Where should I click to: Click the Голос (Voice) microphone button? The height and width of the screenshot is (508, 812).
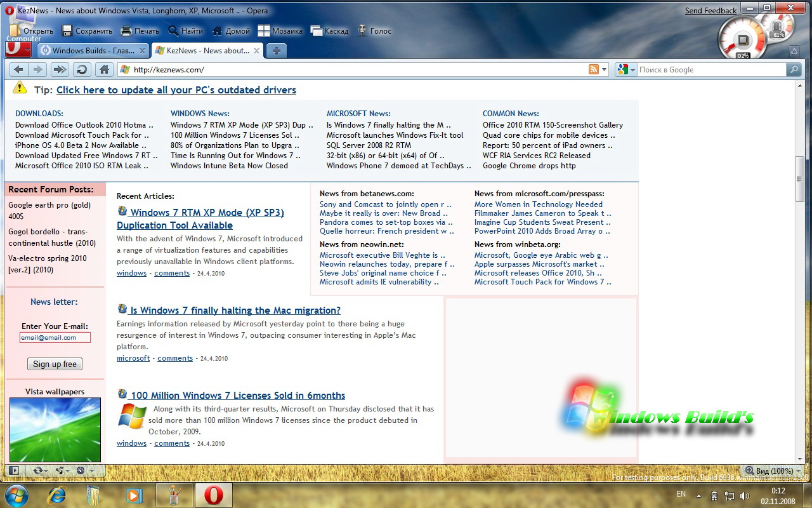coord(375,30)
